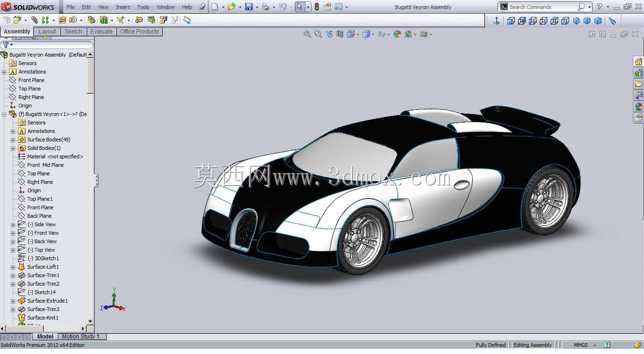Click the last solid blue isometric cube icon
The image size is (644, 354).
[598, 21]
